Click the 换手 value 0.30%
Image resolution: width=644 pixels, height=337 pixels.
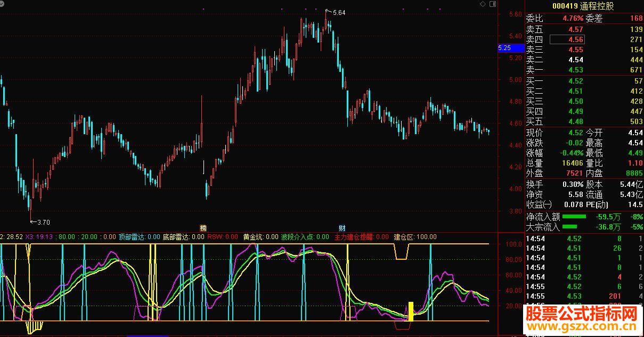coord(573,184)
